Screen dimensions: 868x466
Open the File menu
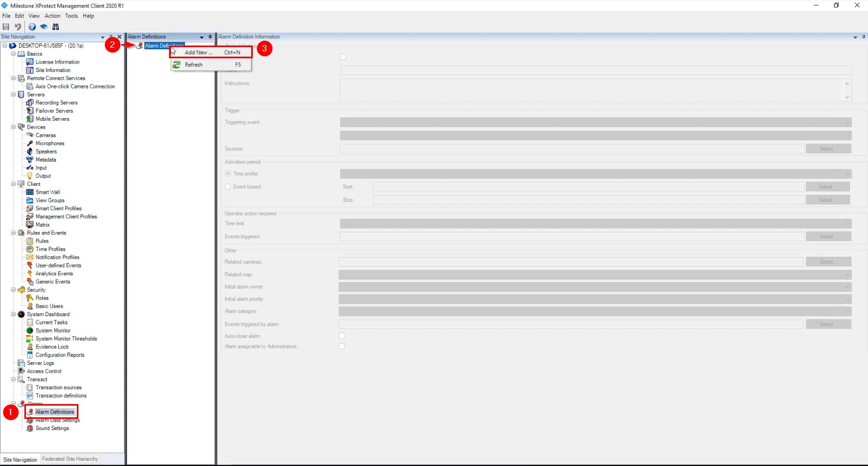pyautogui.click(x=6, y=16)
